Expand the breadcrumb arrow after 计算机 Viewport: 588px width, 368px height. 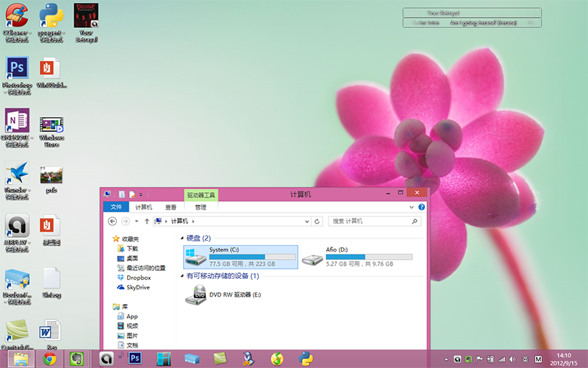[x=193, y=222]
